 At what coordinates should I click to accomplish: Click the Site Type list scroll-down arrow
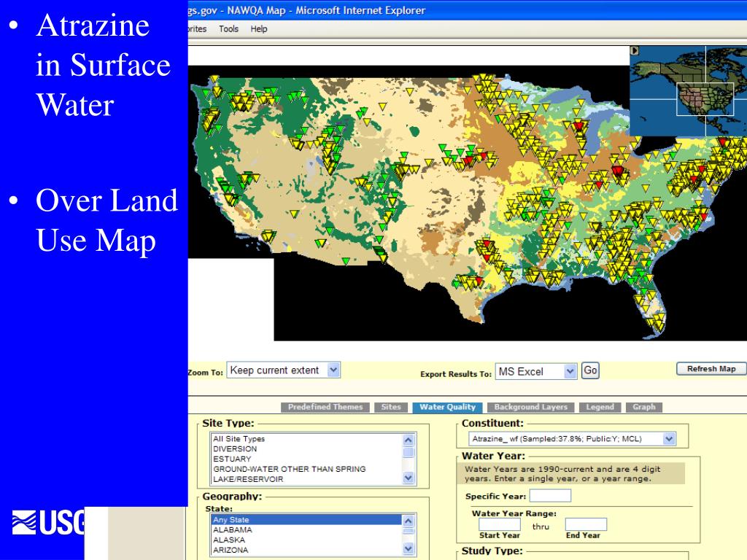point(409,478)
